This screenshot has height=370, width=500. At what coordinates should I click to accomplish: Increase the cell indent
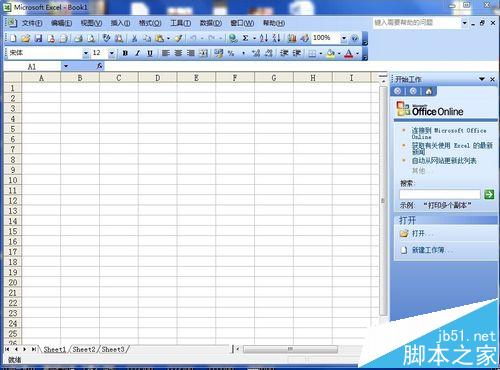(297, 53)
